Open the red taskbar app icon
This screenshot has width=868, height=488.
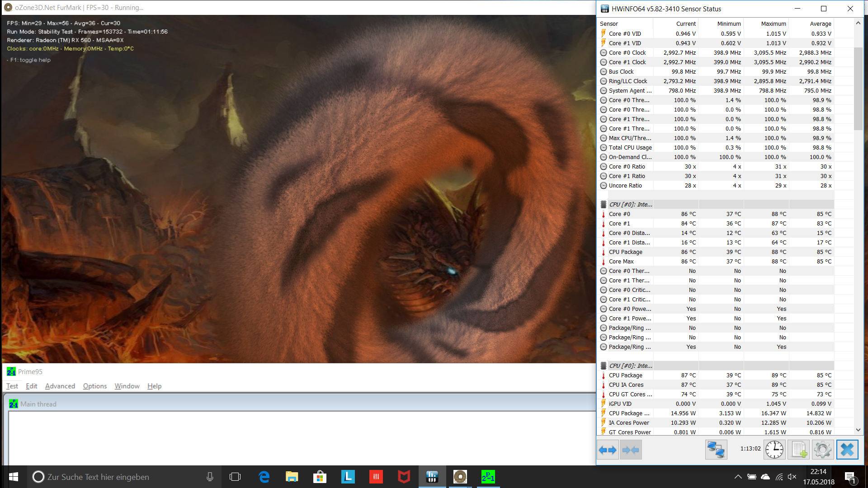[376, 477]
